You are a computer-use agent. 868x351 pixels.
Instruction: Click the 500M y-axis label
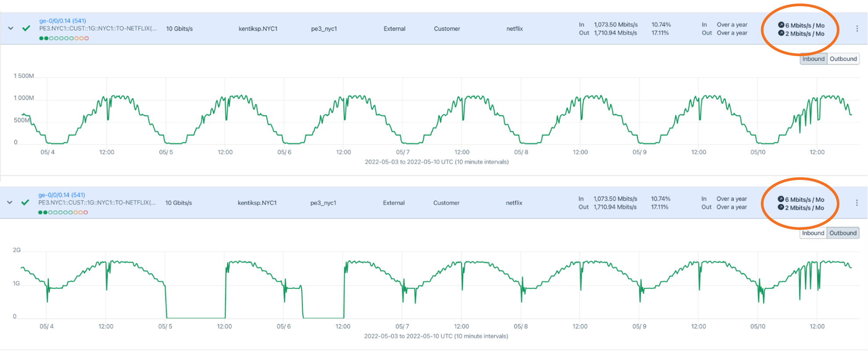(x=22, y=120)
